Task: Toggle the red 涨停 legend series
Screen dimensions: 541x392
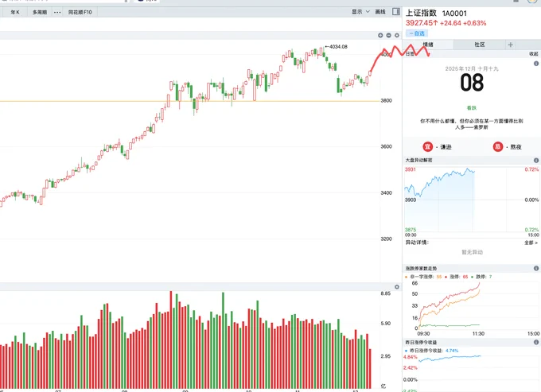Action: point(457,277)
